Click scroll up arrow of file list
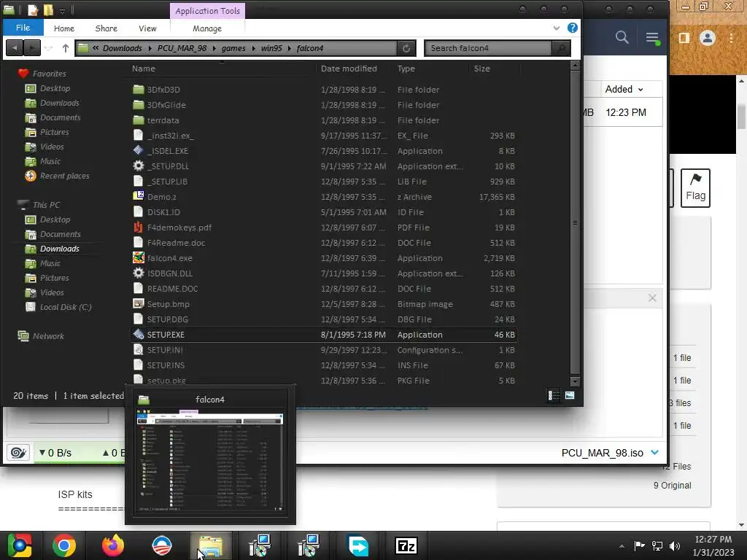 pyautogui.click(x=575, y=66)
